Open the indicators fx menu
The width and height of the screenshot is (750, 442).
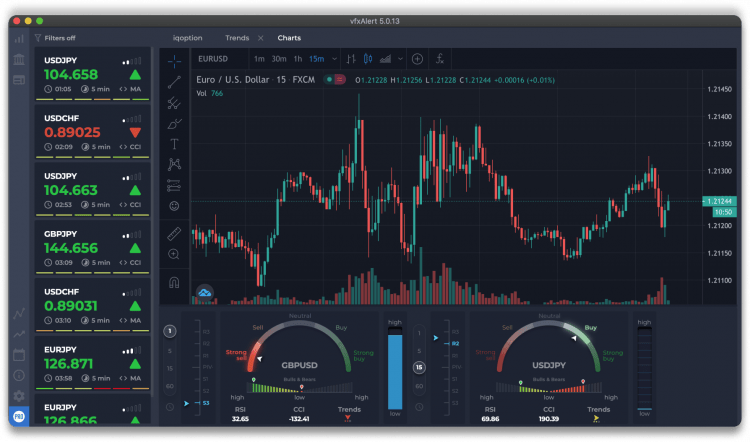click(x=441, y=59)
